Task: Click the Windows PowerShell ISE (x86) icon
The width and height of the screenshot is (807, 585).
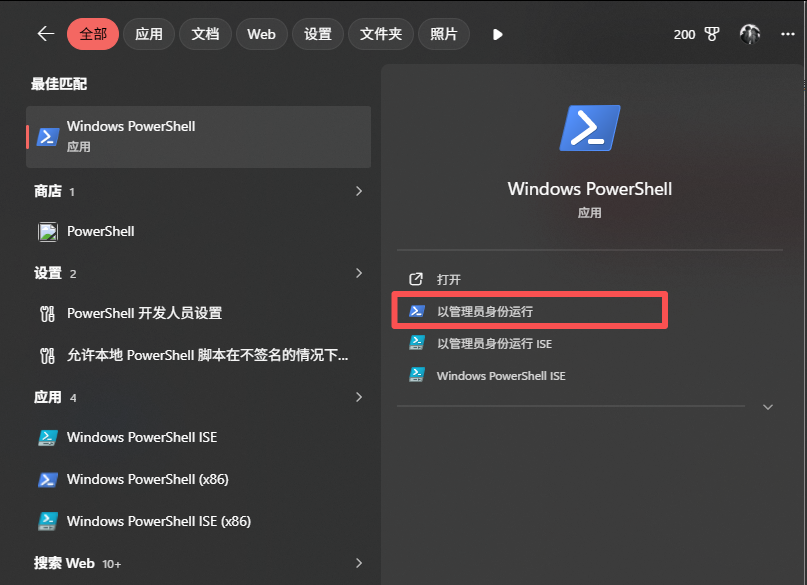Action: [x=48, y=521]
